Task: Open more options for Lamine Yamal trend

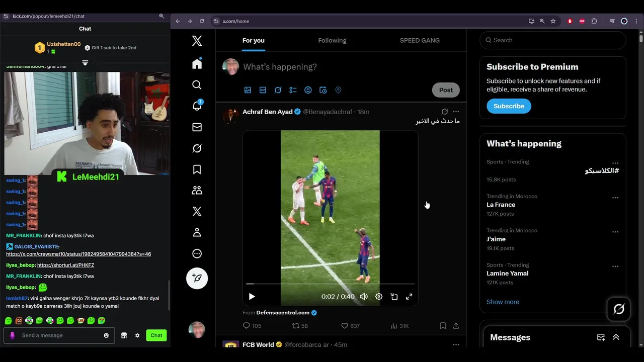Action: point(615,266)
